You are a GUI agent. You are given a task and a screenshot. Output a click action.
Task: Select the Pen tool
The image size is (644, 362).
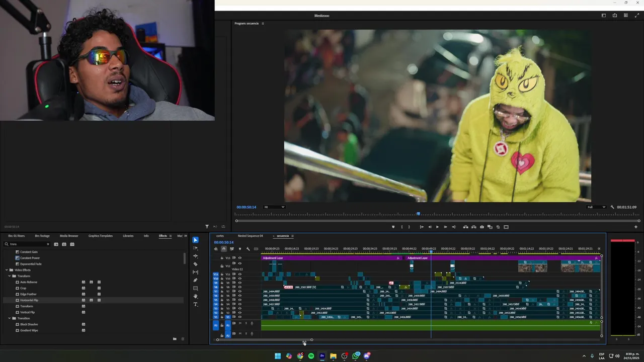(x=195, y=280)
